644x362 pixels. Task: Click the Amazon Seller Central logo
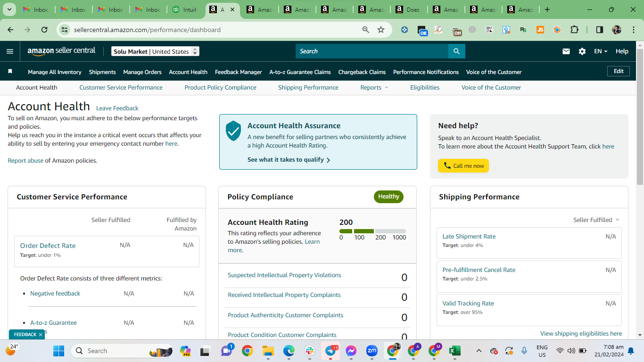pyautogui.click(x=61, y=51)
